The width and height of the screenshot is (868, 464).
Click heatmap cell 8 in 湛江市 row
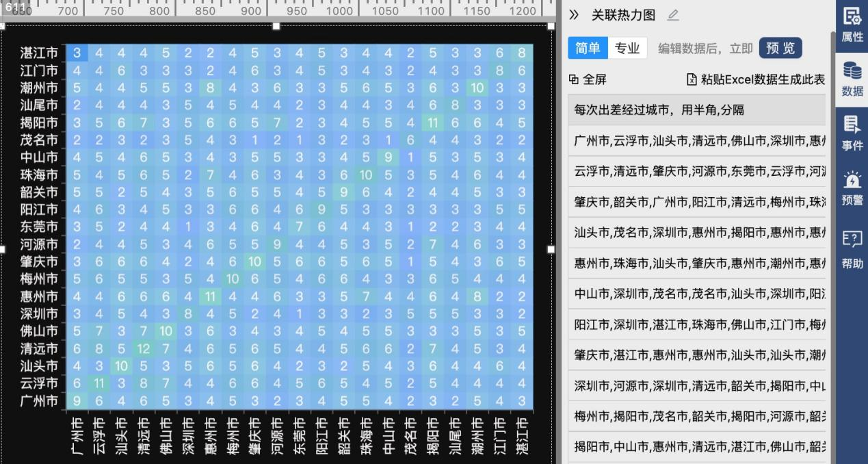[x=522, y=53]
